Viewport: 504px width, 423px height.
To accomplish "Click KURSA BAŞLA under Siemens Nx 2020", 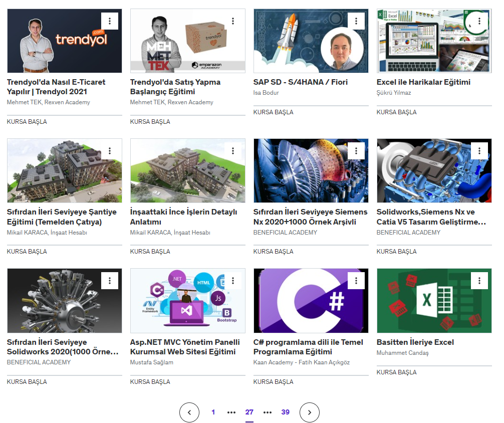I will coord(273,252).
